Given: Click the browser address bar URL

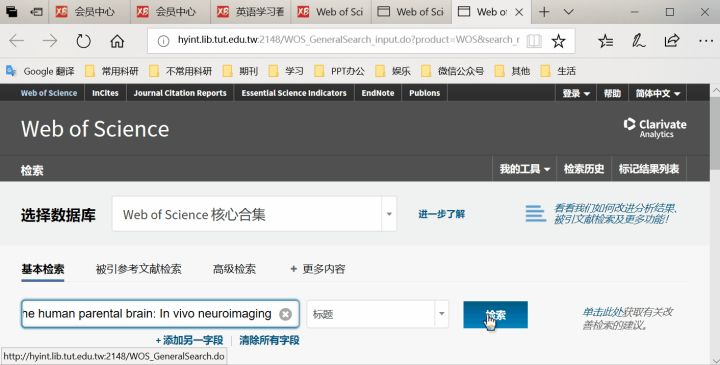Looking at the screenshot, I should (x=348, y=40).
